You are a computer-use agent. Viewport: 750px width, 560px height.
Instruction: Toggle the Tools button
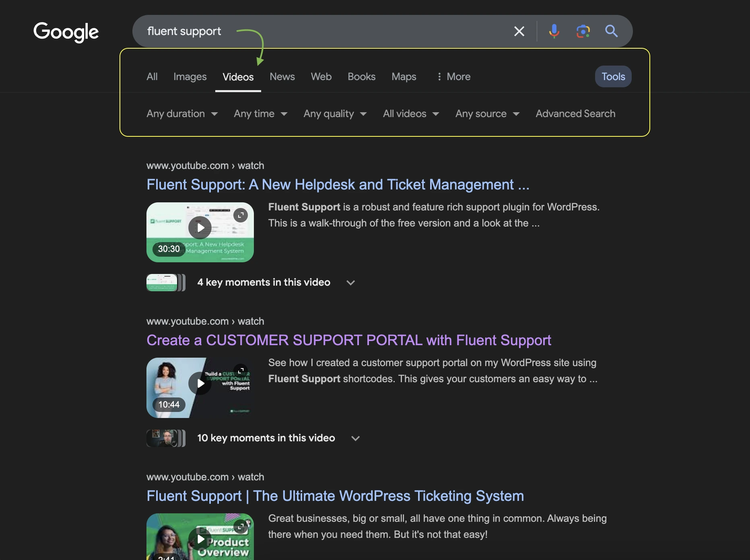pyautogui.click(x=613, y=76)
